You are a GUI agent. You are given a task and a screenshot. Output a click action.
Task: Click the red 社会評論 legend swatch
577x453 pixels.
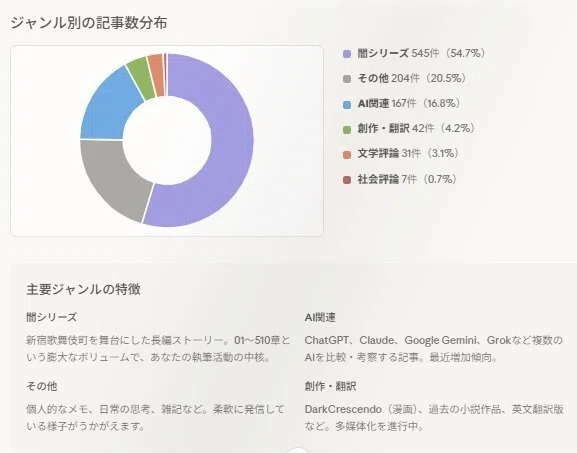tap(347, 180)
